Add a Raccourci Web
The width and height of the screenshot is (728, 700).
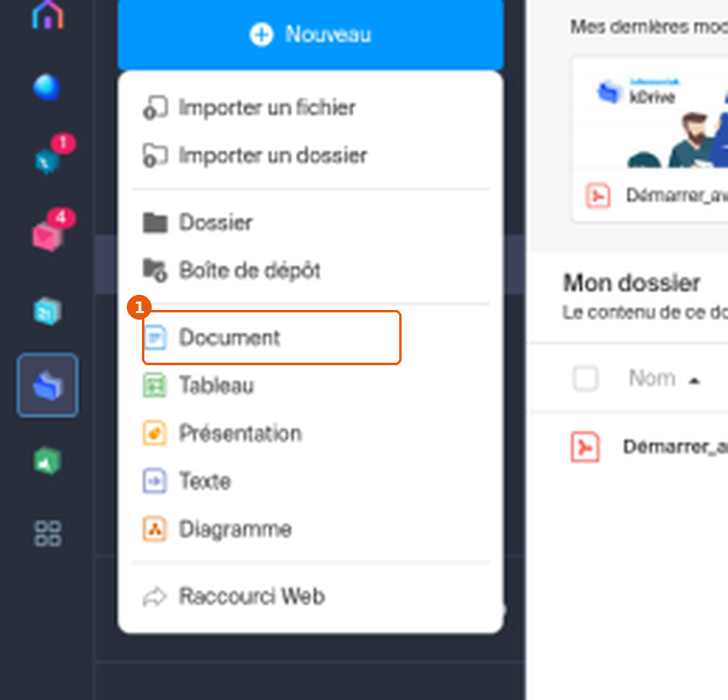[311, 596]
